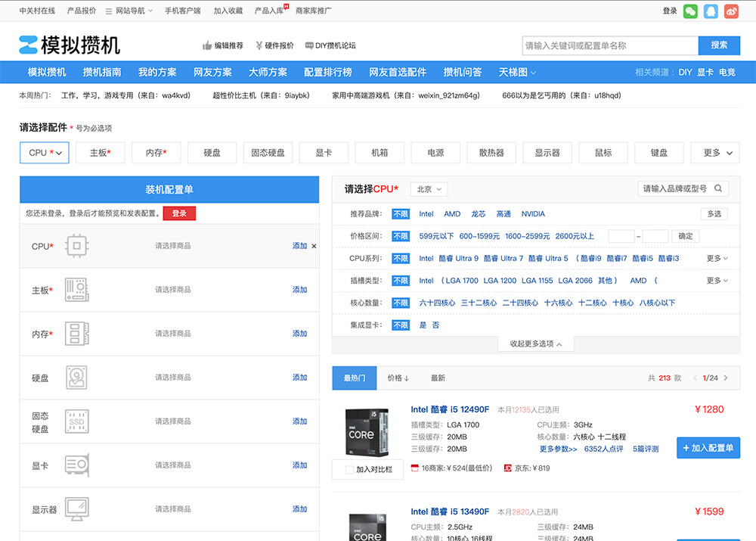This screenshot has width=756, height=541.
Task: Remove CPU row with the × icon
Action: point(314,246)
